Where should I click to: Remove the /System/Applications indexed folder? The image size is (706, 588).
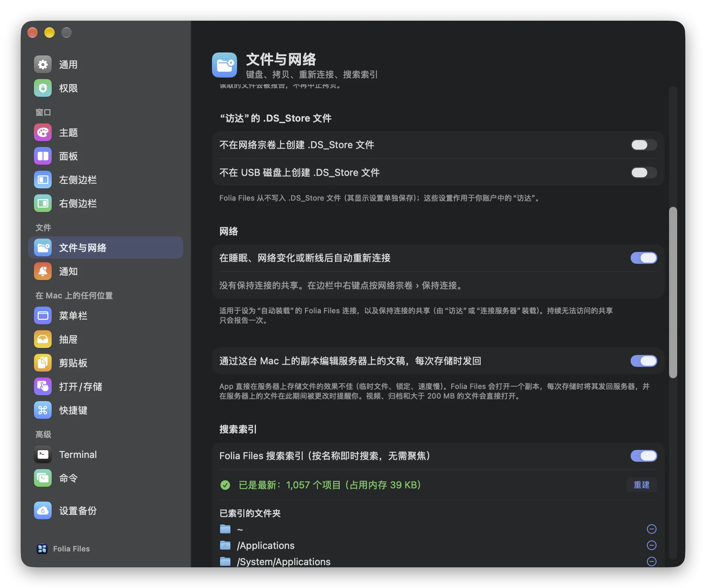[x=652, y=562]
